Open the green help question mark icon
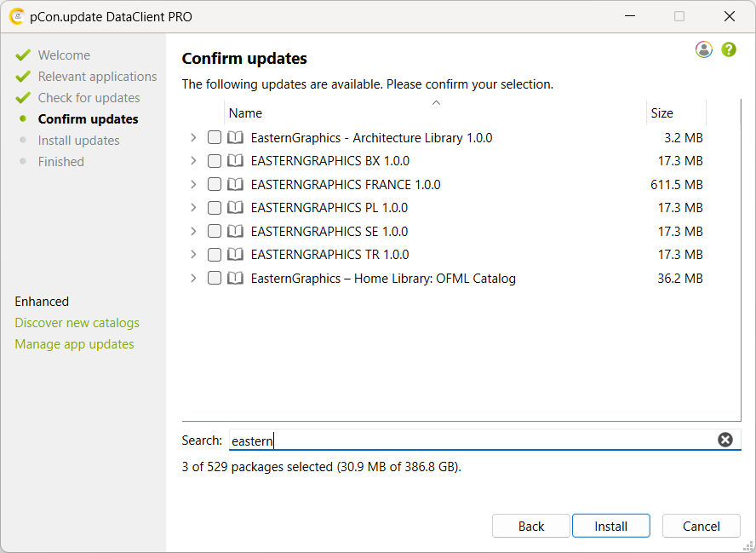This screenshot has height=553, width=756. (x=729, y=49)
